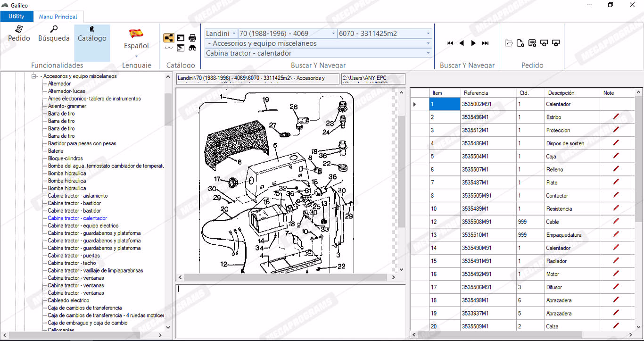The width and height of the screenshot is (644, 341).
Task: Click the new order document icon
Action: click(520, 43)
